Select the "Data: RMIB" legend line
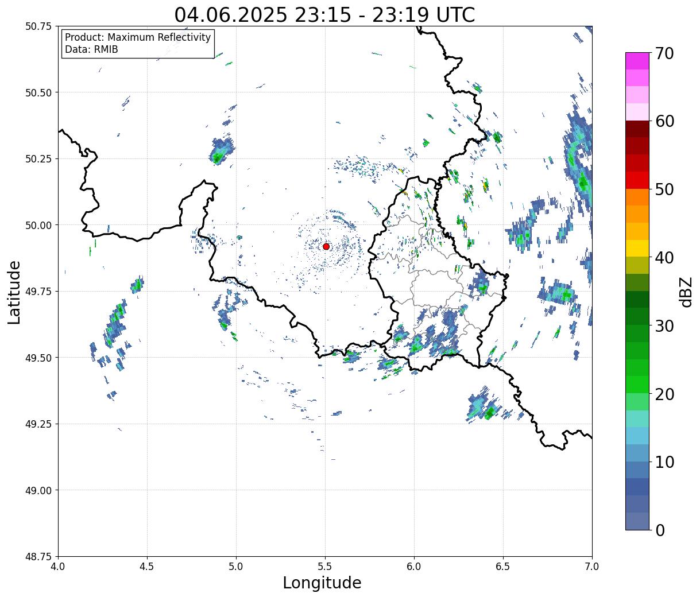This screenshot has height=597, width=700. click(91, 49)
